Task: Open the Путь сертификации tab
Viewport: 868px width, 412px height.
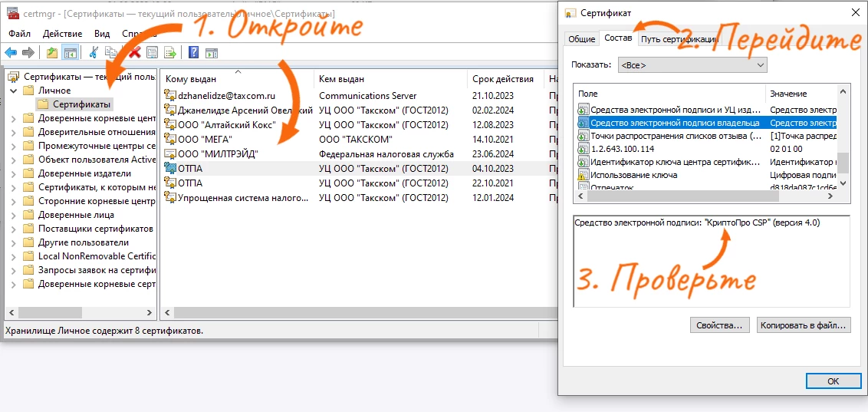Action: (x=679, y=39)
